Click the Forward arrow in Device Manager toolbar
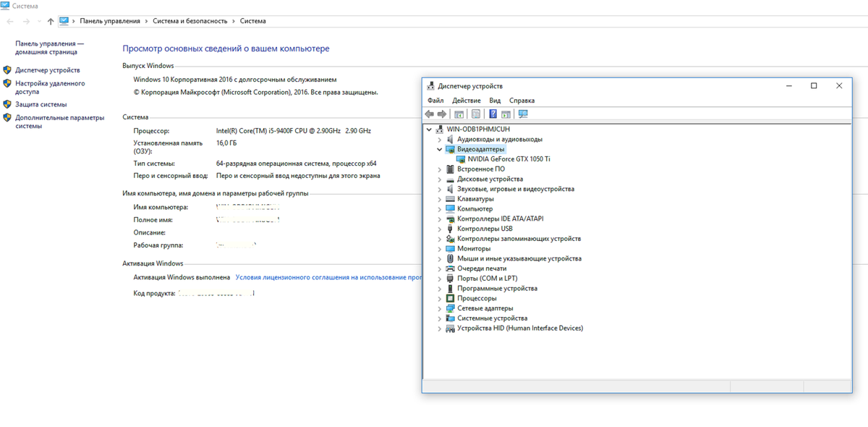 (441, 114)
